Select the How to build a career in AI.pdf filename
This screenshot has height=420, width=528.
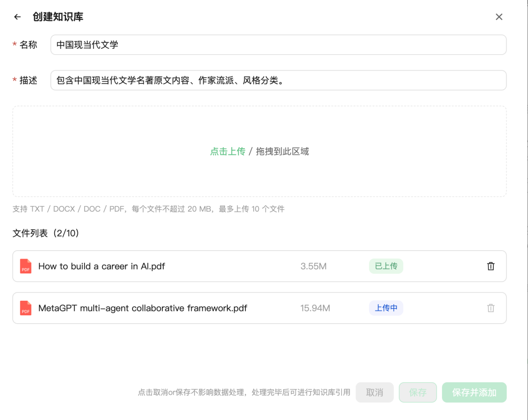coord(102,266)
